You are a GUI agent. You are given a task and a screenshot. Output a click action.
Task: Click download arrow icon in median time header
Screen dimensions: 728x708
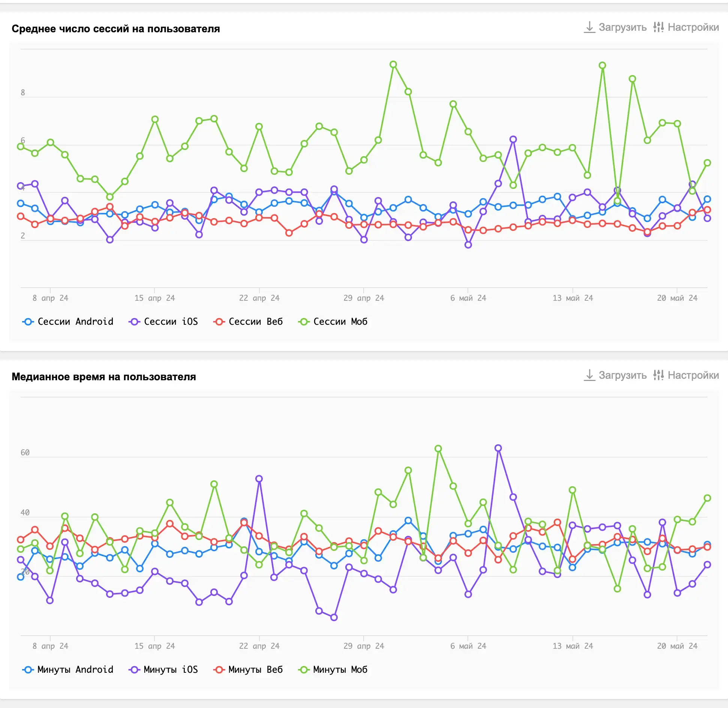(x=590, y=375)
